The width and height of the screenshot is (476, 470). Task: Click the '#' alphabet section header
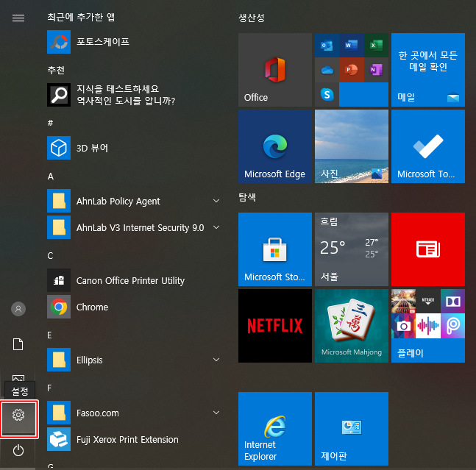coord(50,123)
